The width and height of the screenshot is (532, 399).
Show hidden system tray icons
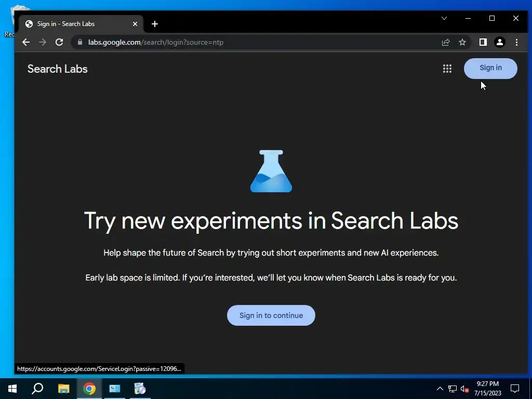point(440,389)
